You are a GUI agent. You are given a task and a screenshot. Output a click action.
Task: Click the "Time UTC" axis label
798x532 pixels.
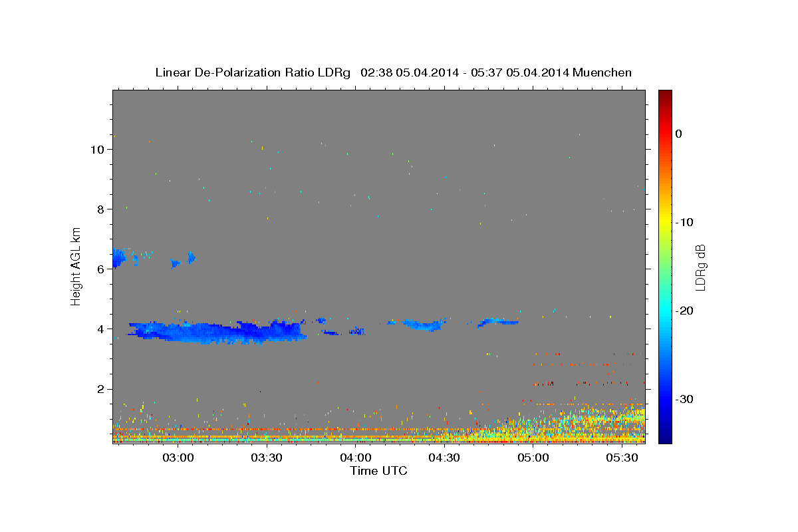[x=378, y=471]
